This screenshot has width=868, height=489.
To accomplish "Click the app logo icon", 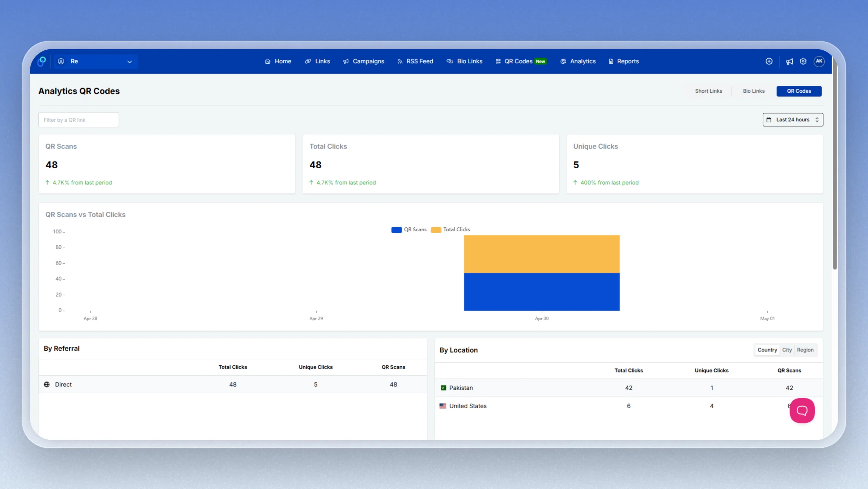I will pos(42,61).
